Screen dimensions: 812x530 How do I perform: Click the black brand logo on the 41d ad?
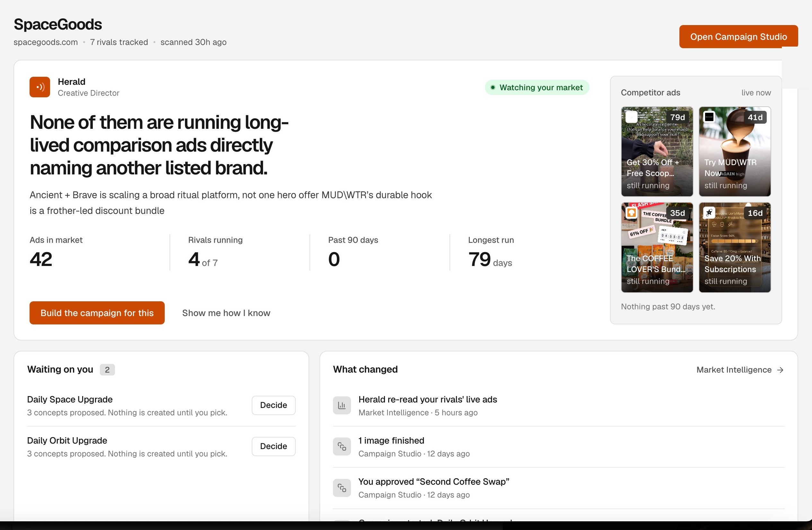coord(709,117)
